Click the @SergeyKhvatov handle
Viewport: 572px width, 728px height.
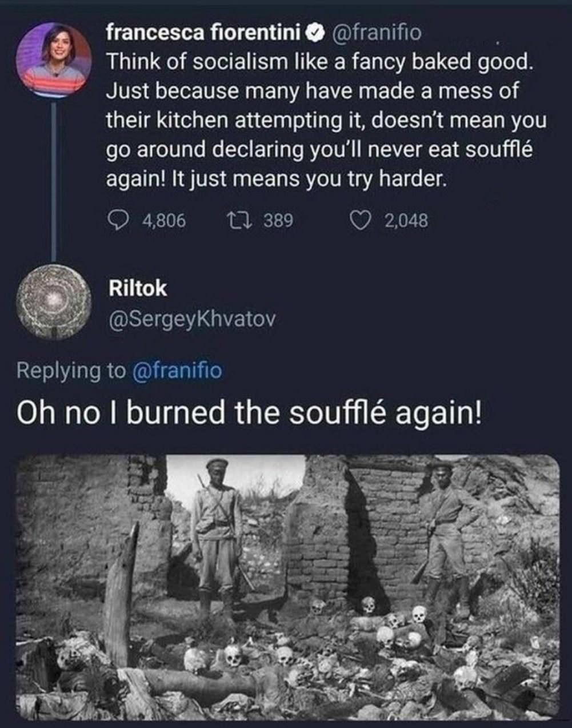pos(192,320)
